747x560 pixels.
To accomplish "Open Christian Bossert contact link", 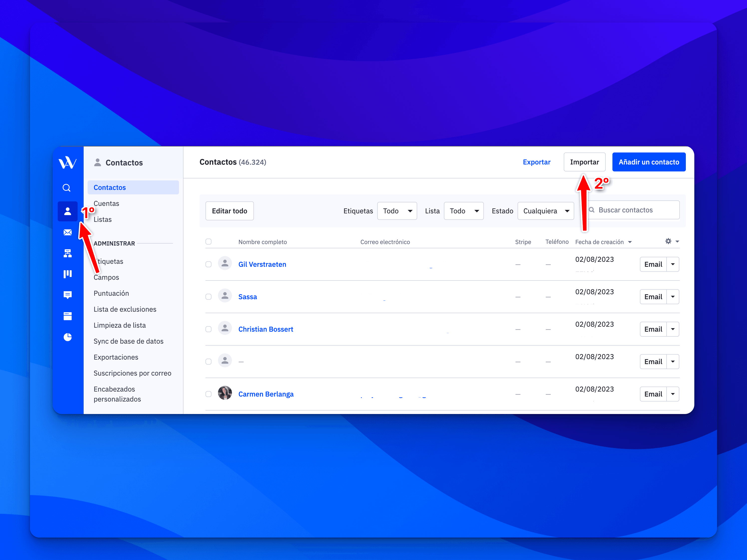I will (266, 329).
